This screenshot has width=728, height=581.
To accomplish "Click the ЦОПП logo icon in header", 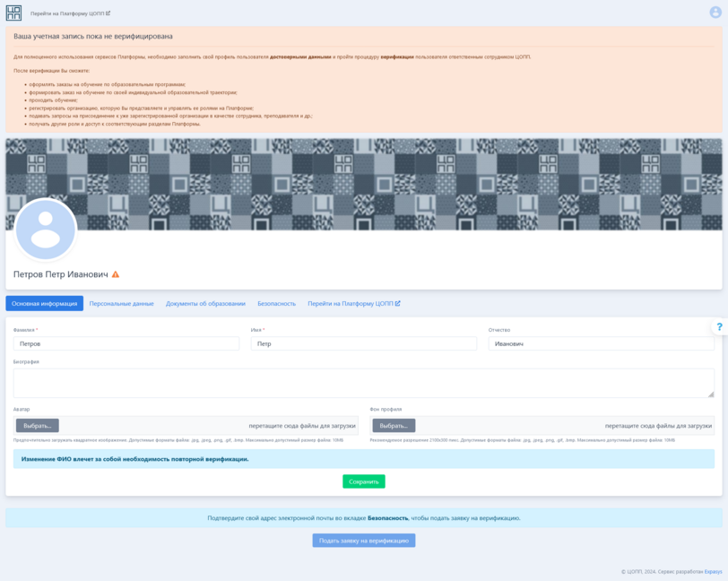I will [x=13, y=13].
